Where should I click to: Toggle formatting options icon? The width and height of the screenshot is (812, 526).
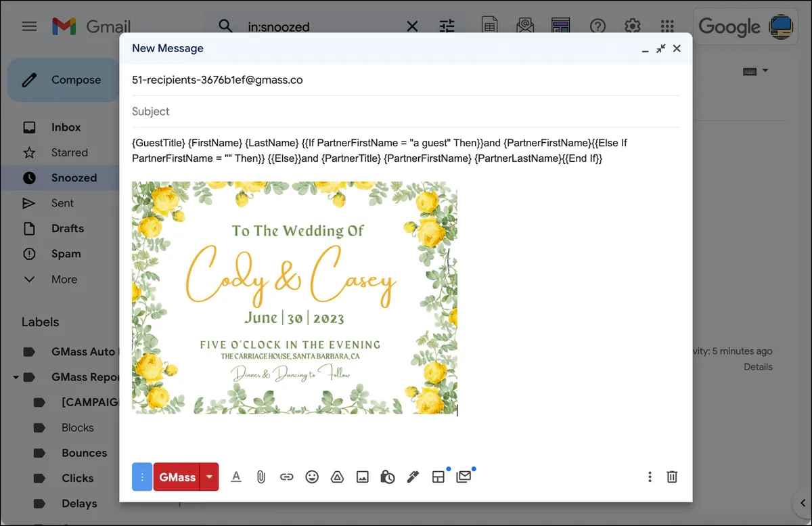pos(236,477)
